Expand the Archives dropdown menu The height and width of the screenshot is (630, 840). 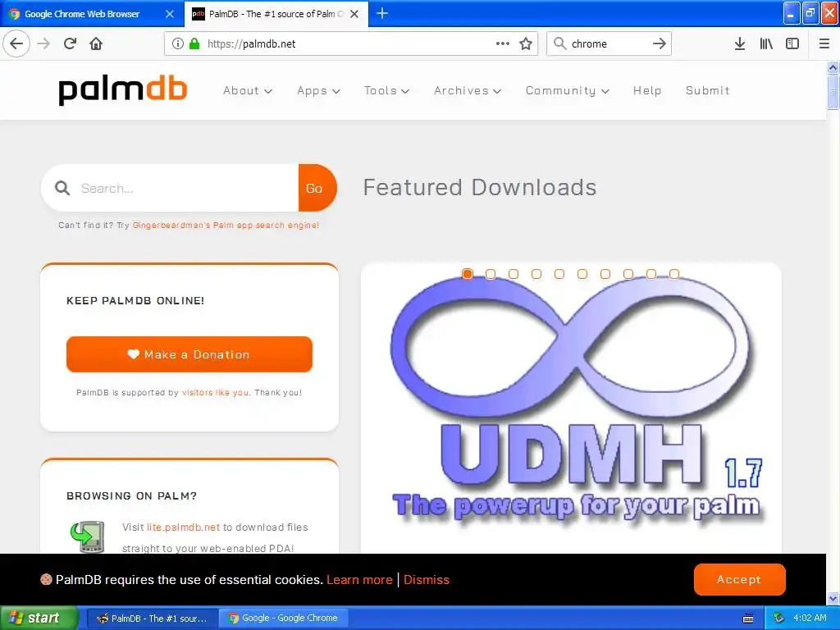click(x=468, y=90)
